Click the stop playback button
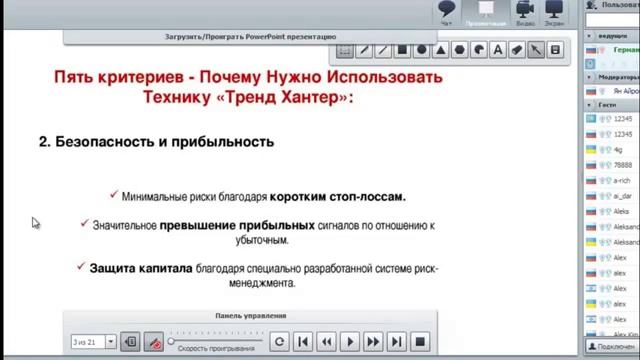This screenshot has width=640, height=360. tap(420, 342)
